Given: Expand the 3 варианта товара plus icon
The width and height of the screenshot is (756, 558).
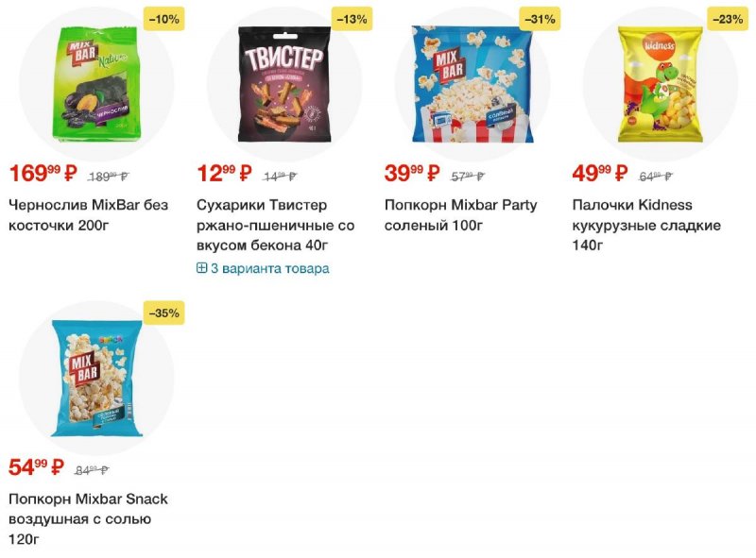Looking at the screenshot, I should 201,268.
